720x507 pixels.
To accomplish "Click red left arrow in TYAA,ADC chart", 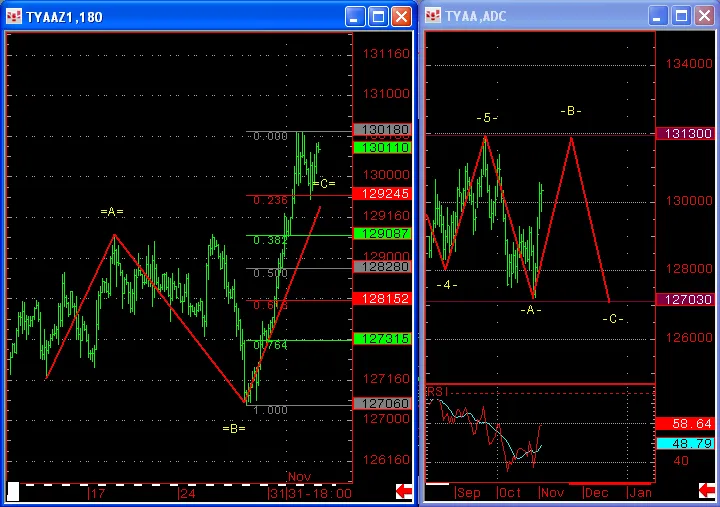I will (705, 490).
